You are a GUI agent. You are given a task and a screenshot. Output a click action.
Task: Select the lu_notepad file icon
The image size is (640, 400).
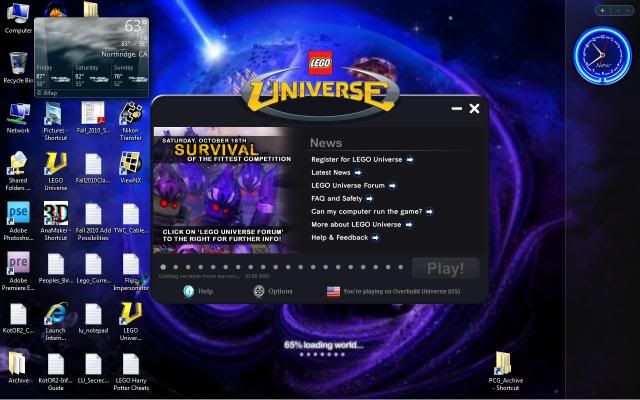point(93,318)
